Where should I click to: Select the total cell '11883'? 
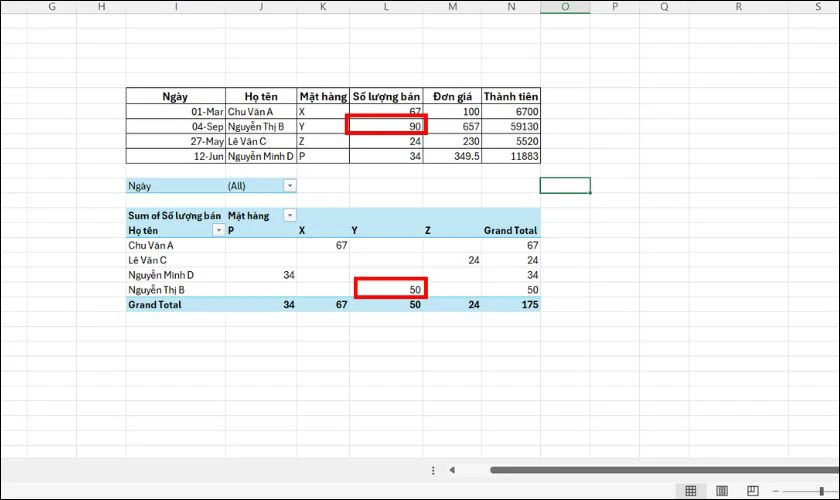[x=511, y=156]
